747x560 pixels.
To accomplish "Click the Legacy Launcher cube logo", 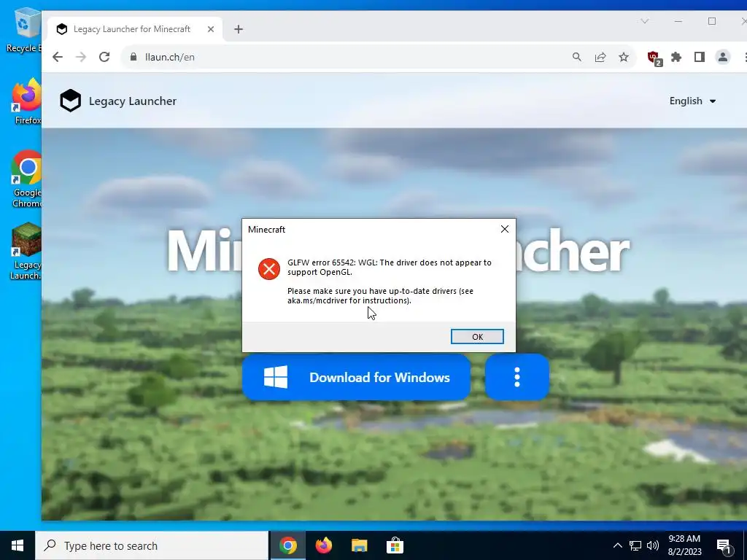I will (x=71, y=101).
